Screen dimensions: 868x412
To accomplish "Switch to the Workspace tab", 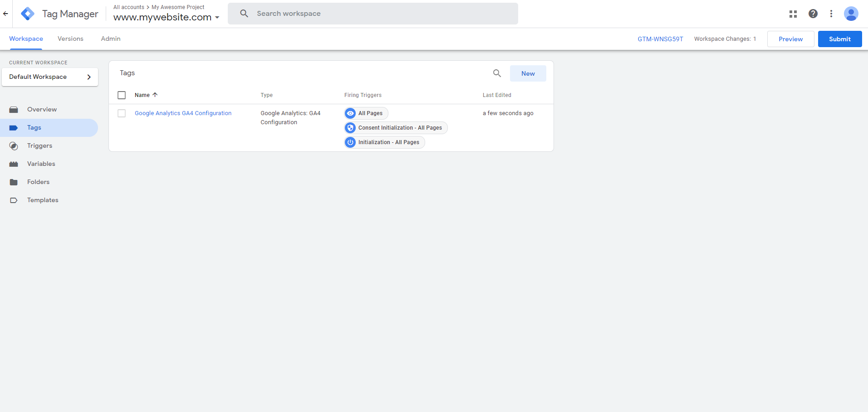I will click(26, 39).
